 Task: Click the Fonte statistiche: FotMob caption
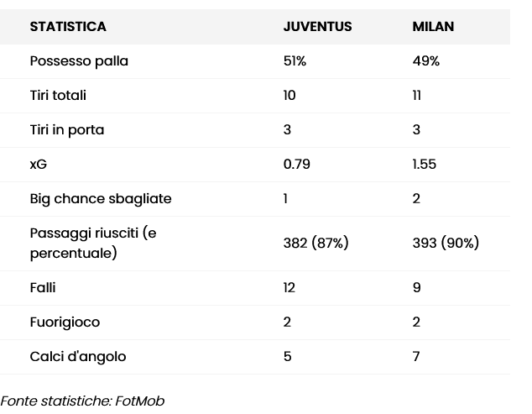pyautogui.click(x=82, y=401)
